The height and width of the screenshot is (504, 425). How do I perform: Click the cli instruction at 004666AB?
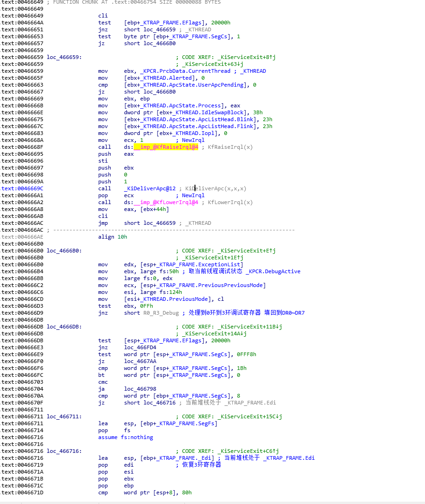[103, 216]
